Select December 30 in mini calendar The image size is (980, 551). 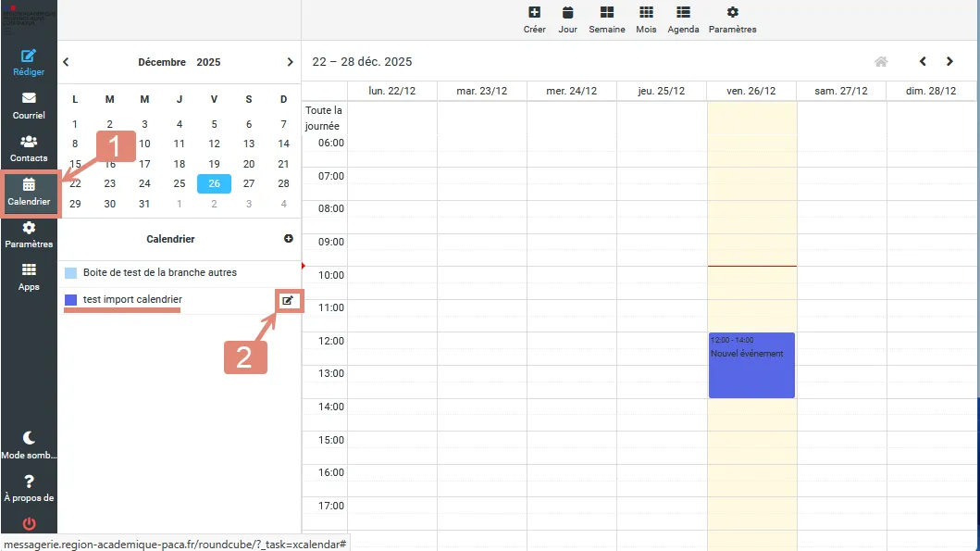(x=110, y=203)
